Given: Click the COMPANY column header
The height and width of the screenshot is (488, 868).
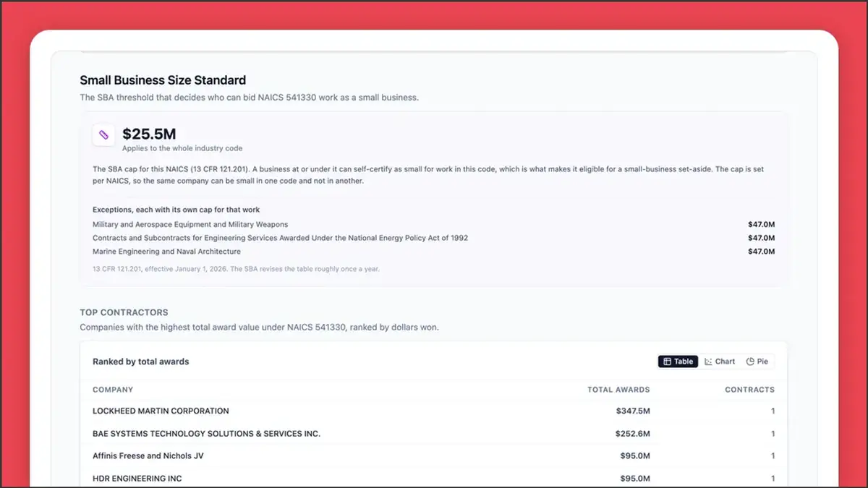Looking at the screenshot, I should pos(113,390).
